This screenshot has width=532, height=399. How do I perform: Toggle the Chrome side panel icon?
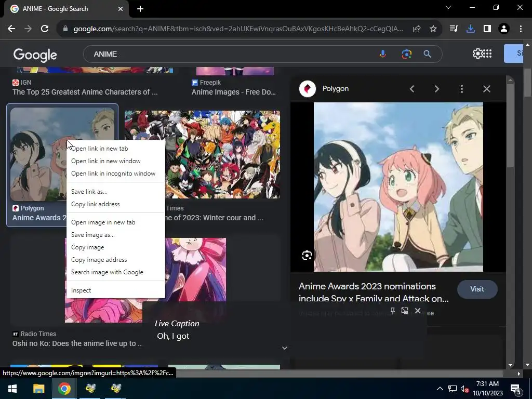487,29
